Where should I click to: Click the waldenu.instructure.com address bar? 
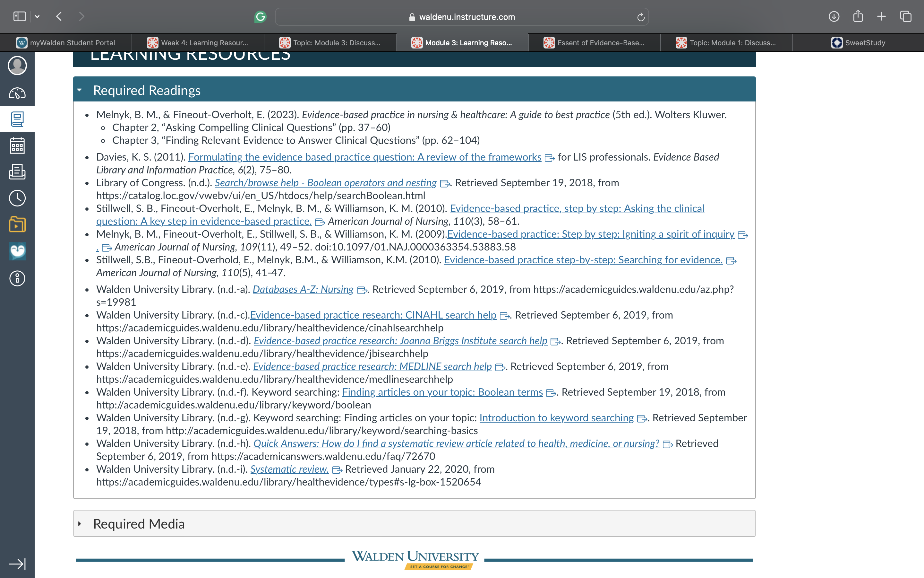coord(462,17)
